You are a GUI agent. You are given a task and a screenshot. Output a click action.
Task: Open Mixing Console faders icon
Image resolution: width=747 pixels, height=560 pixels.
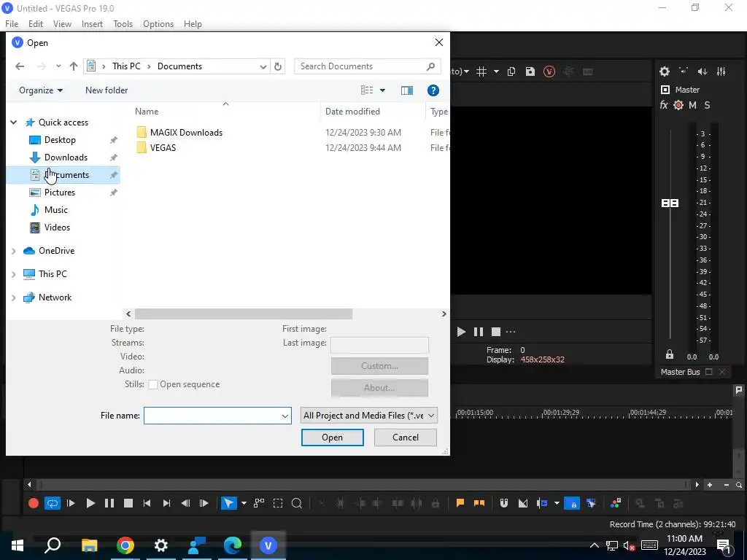coord(721,71)
